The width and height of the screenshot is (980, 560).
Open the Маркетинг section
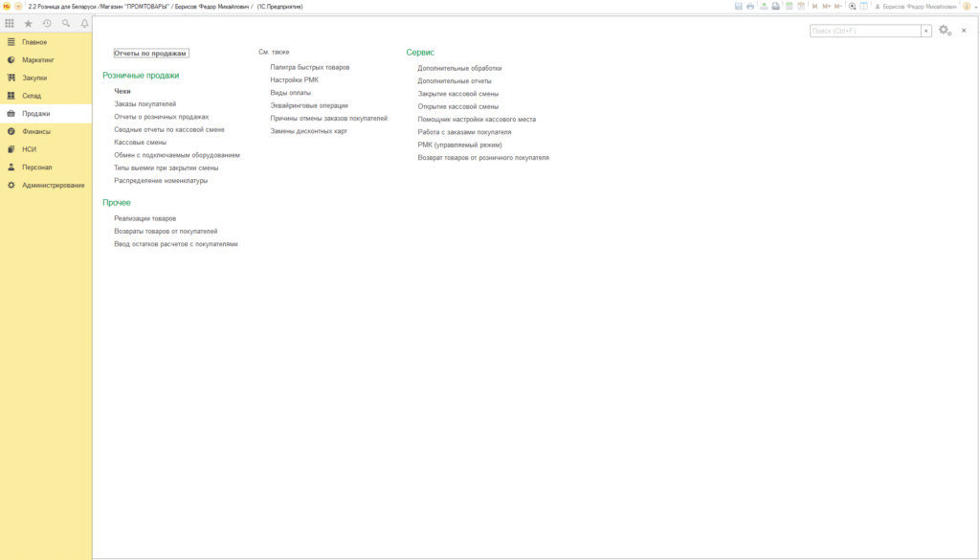point(46,60)
